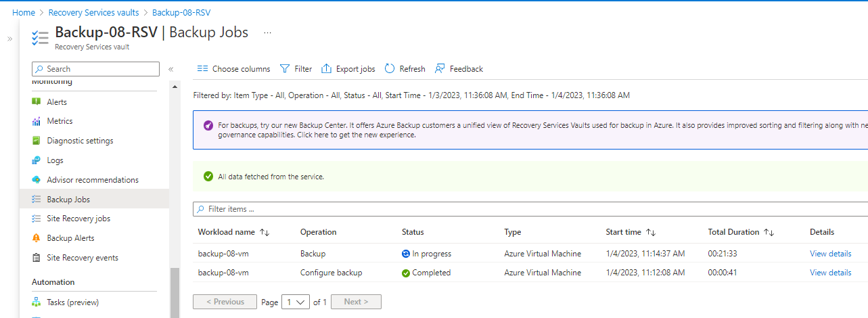The width and height of the screenshot is (868, 318).
Task: Click the sidebar scrollbar thumb
Action: tap(175, 292)
